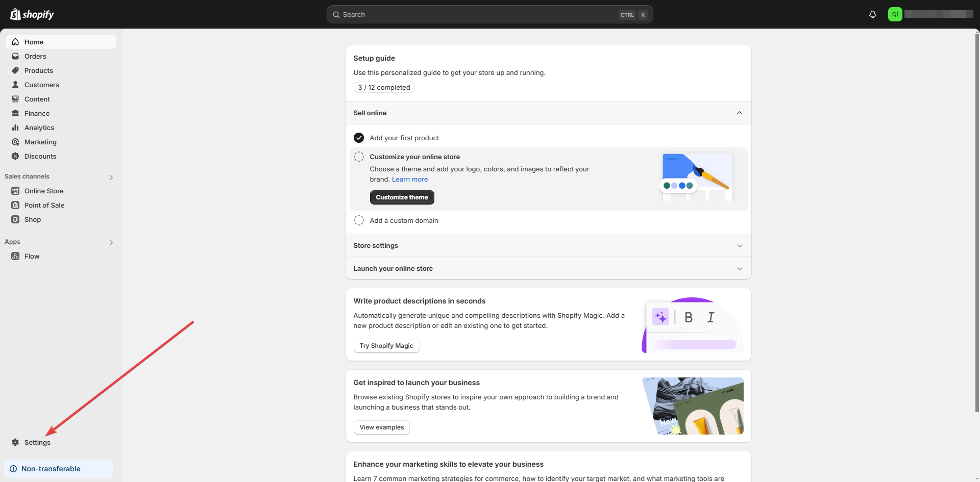Follow the 'Learn more' link about themes
This screenshot has height=482, width=980.
[410, 179]
